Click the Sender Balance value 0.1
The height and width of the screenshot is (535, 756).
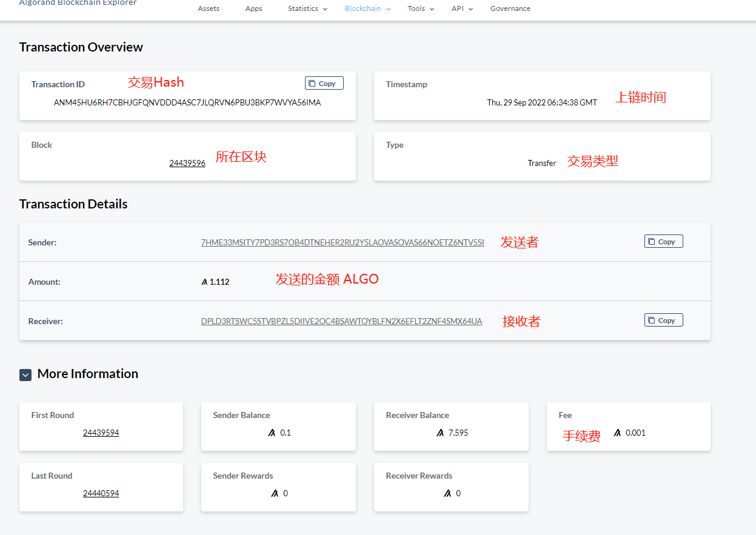point(286,433)
